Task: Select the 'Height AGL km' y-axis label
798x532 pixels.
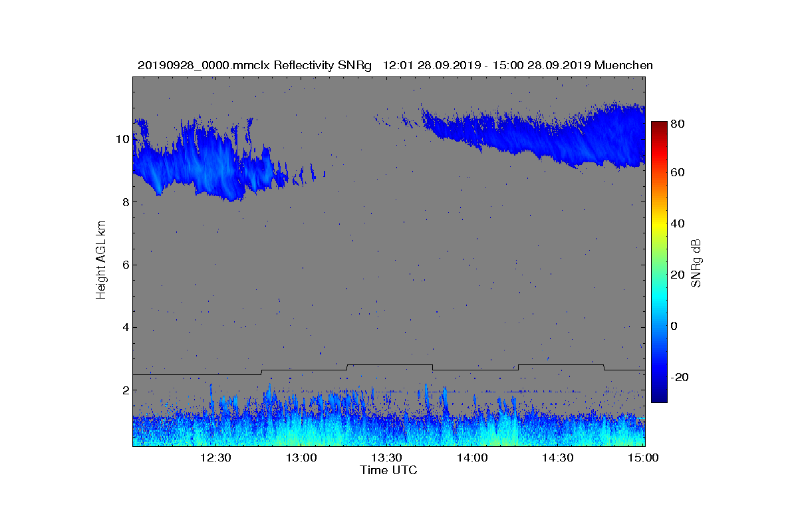Action: 101,261
